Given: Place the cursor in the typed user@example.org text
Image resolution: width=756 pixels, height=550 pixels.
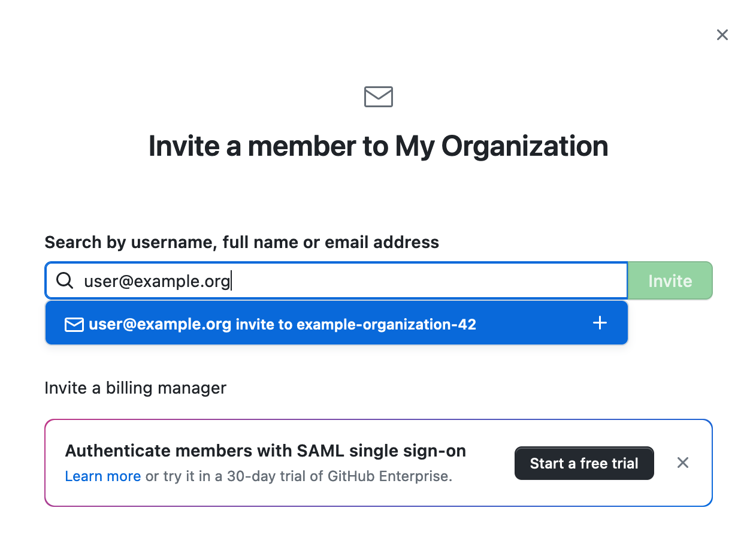Looking at the screenshot, I should pos(157,281).
